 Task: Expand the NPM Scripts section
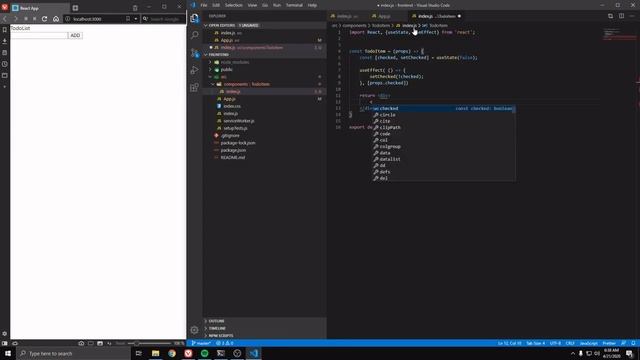click(221, 336)
